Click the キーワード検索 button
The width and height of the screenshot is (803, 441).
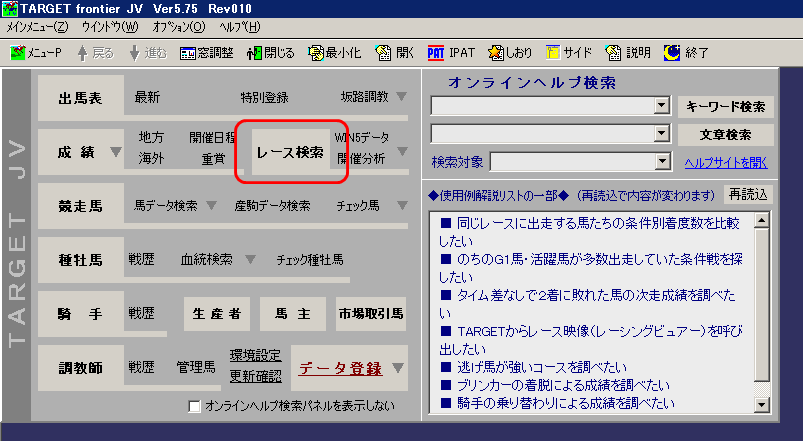(x=726, y=107)
